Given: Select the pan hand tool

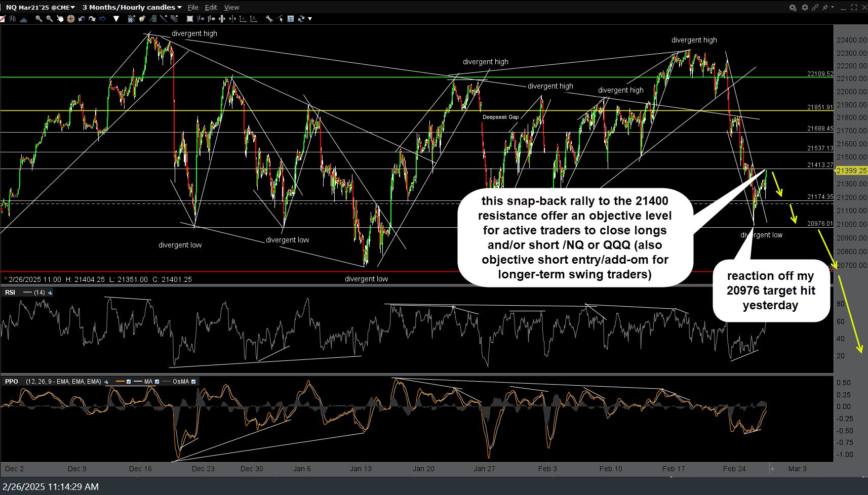Looking at the screenshot, I should pos(60,19).
